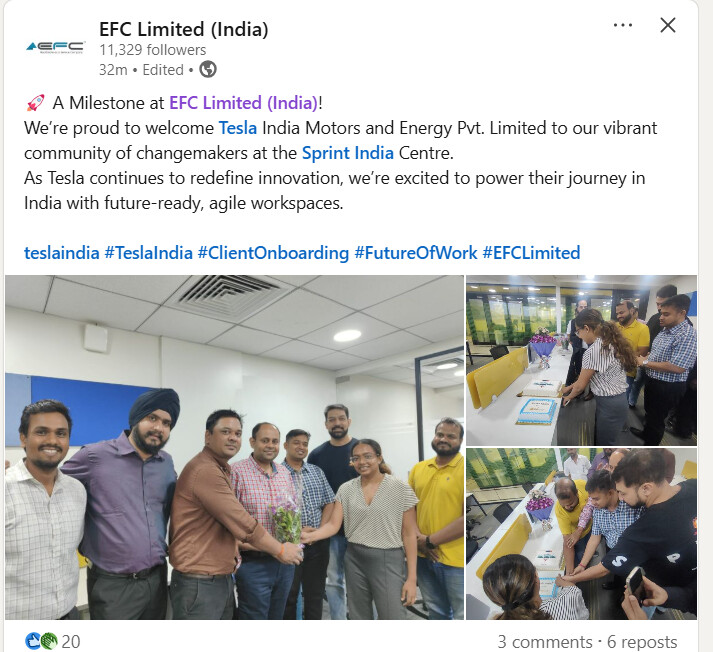The image size is (713, 652).
Task: Open the #EFCLimited hashtag
Action: click(531, 253)
